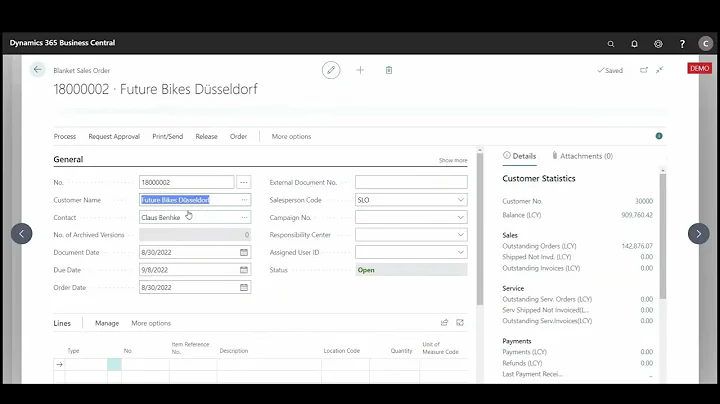
Task: Switch to Attachments (0) tab
Action: (582, 156)
